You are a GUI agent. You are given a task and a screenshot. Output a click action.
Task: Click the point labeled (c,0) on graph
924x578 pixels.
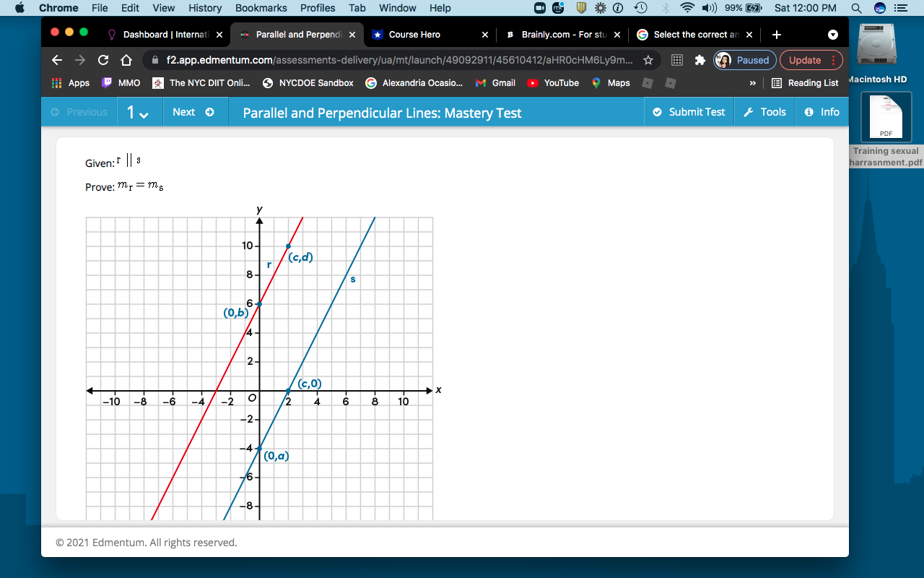point(288,391)
